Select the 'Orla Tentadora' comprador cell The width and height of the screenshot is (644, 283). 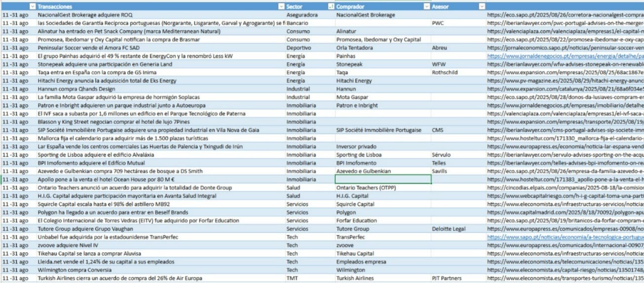(383, 48)
